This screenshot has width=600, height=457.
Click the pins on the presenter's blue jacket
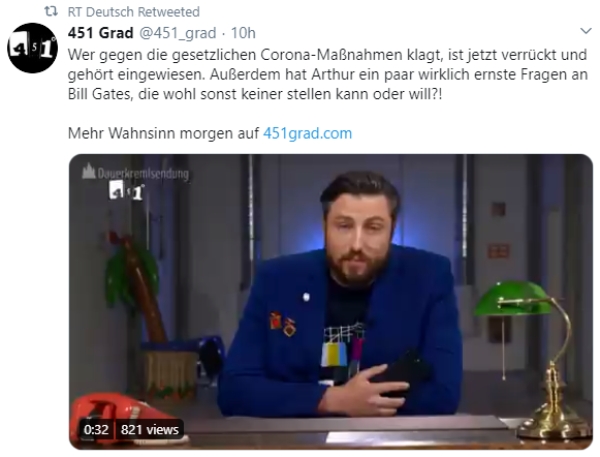[282, 323]
